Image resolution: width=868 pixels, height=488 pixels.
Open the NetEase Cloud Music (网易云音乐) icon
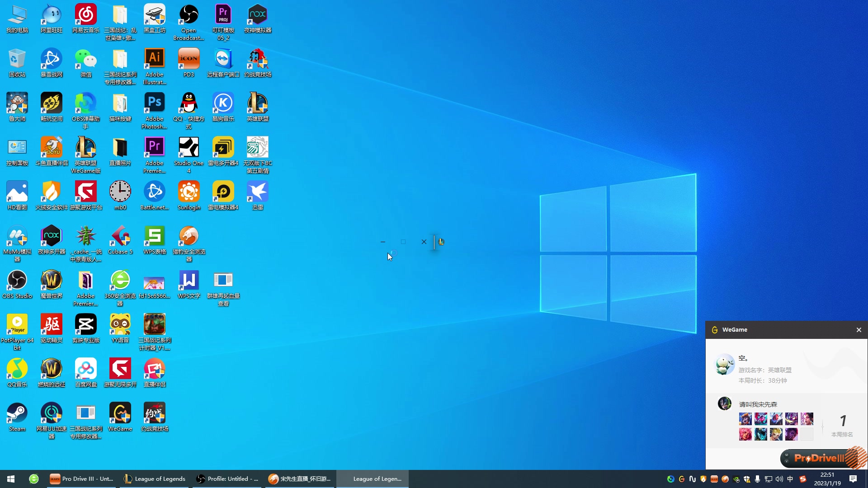point(85,14)
